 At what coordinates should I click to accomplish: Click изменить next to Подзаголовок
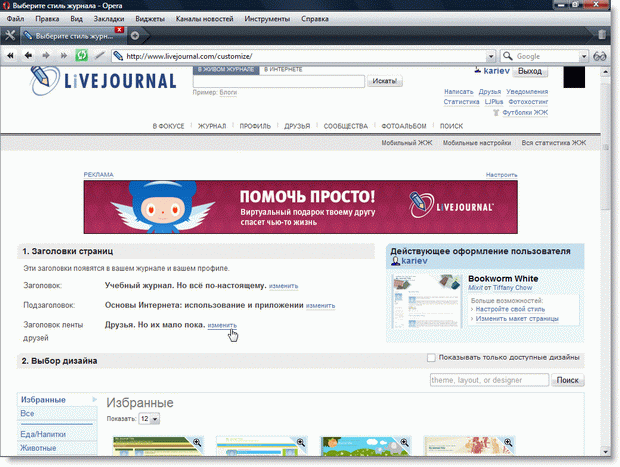tap(320, 306)
